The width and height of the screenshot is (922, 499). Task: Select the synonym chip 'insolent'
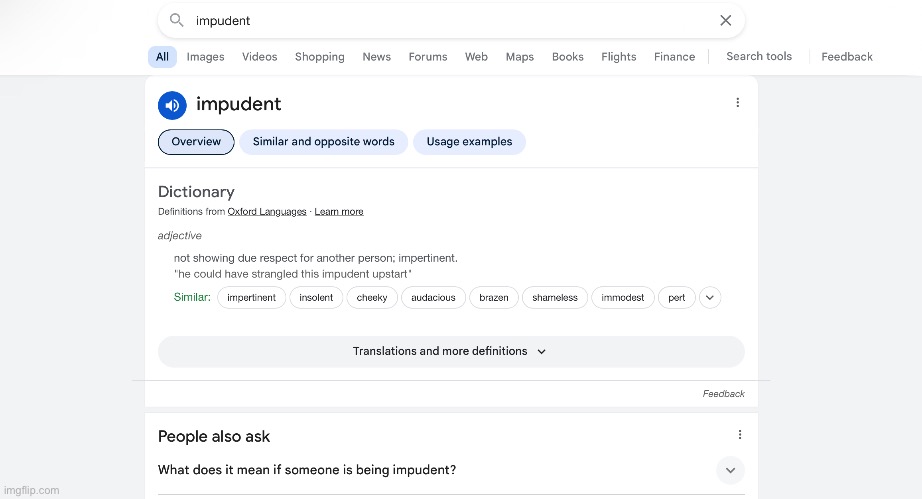click(x=316, y=298)
